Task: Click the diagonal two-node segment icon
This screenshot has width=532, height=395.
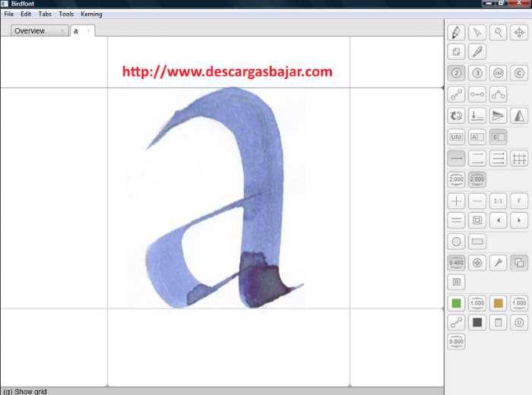Action: point(456,94)
